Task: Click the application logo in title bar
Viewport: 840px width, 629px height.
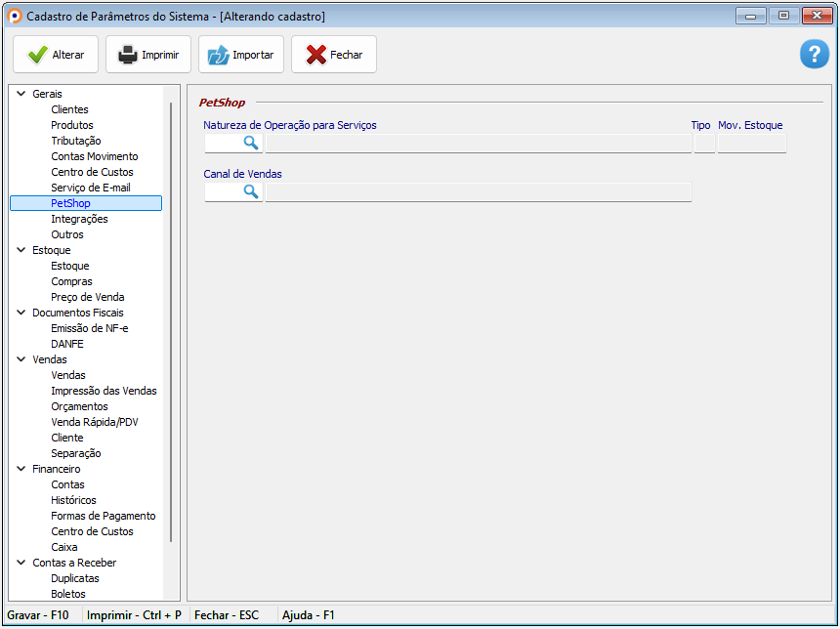Action: coord(15,17)
